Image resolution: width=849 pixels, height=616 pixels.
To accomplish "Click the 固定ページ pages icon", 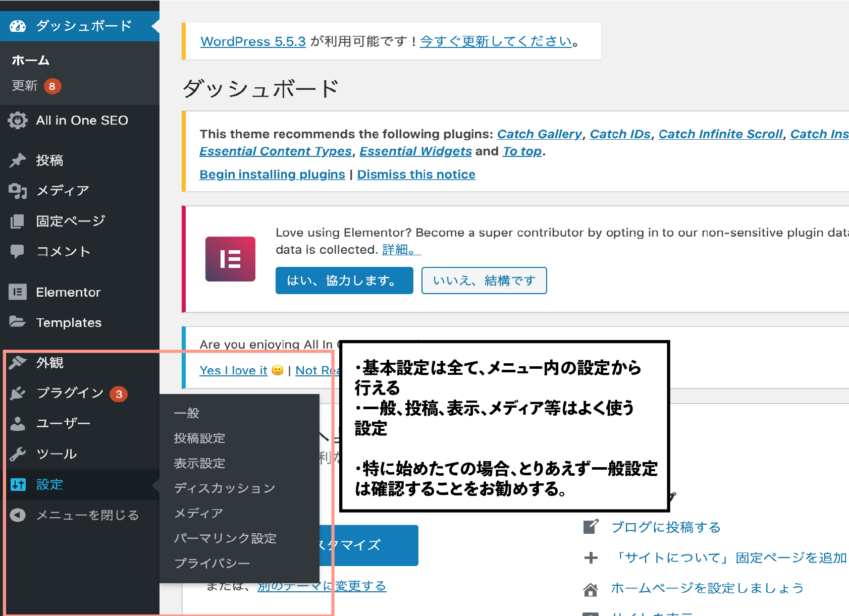I will (x=18, y=221).
